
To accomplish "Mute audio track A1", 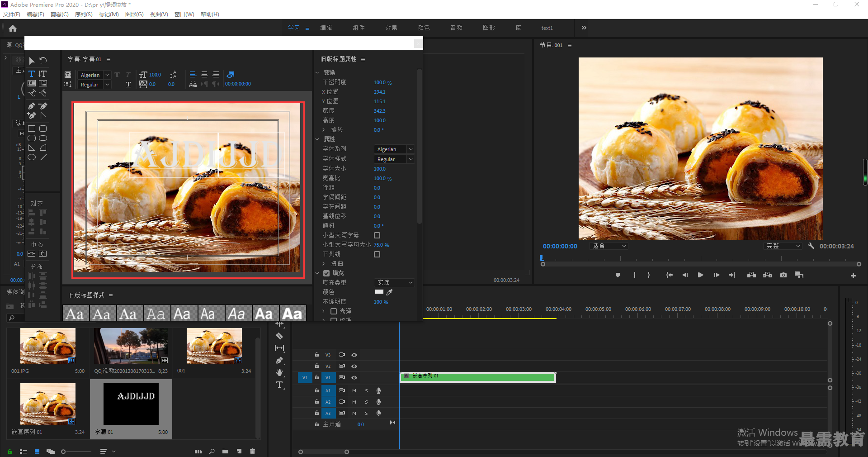I will pyautogui.click(x=354, y=390).
